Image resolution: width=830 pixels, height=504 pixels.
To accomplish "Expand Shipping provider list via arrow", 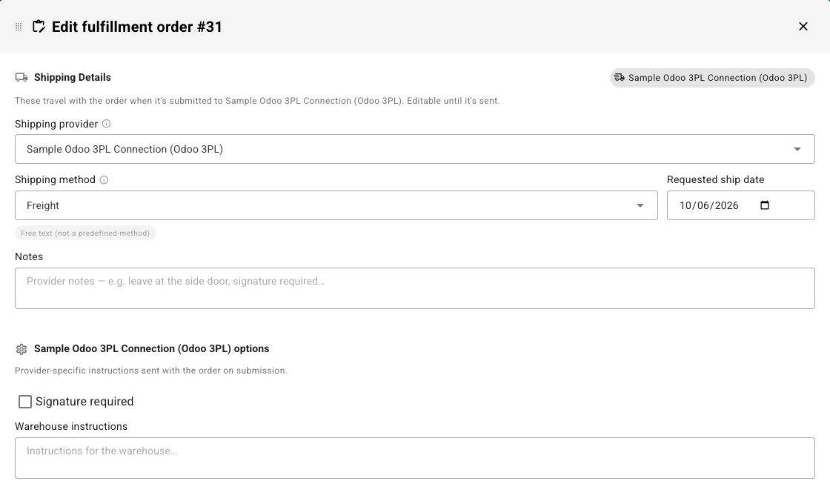I will click(x=797, y=149).
